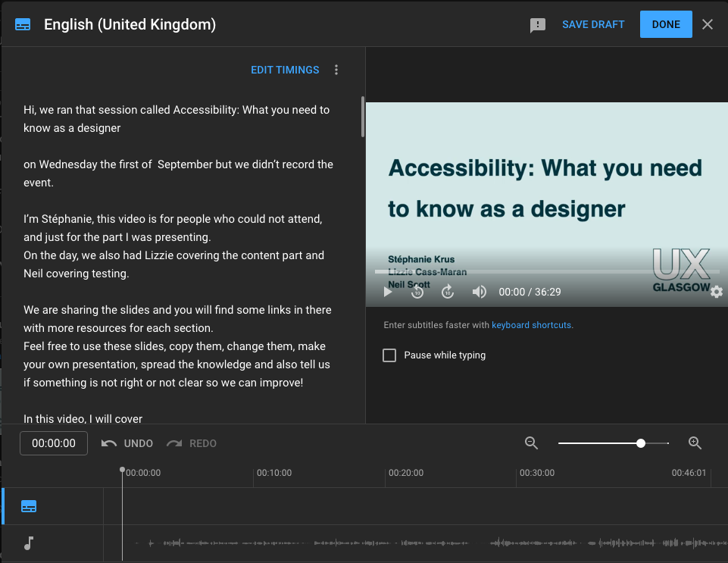Screen dimensions: 728x563
Task: Click the 00:46:01 end label on the timeline
Action: pyautogui.click(x=689, y=473)
